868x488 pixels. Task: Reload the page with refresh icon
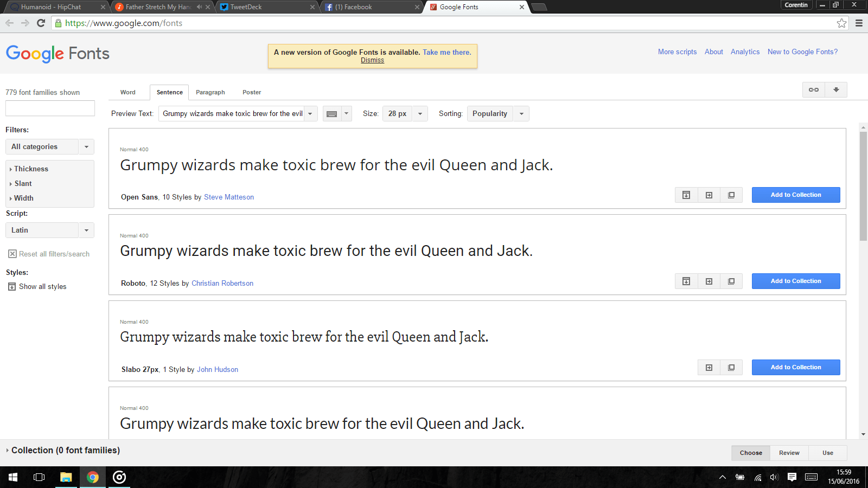(41, 23)
